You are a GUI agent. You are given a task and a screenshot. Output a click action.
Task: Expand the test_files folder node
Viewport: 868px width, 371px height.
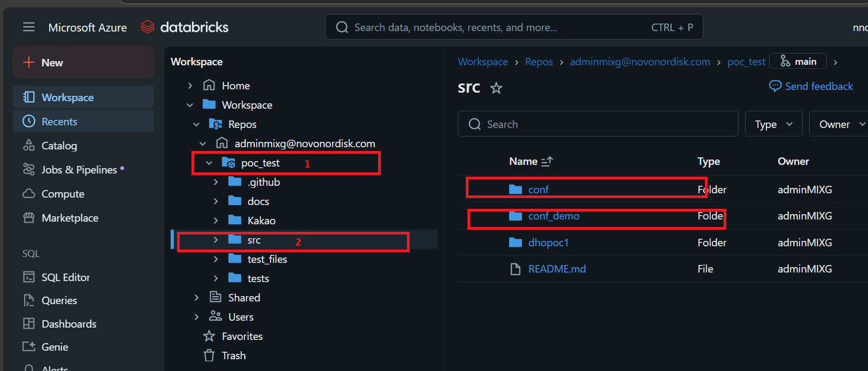[x=216, y=259]
